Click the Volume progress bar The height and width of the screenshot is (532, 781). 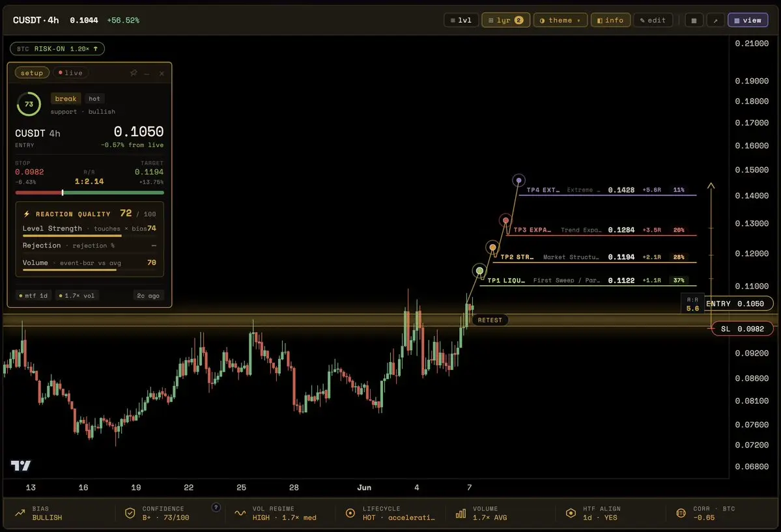pyautogui.click(x=90, y=270)
